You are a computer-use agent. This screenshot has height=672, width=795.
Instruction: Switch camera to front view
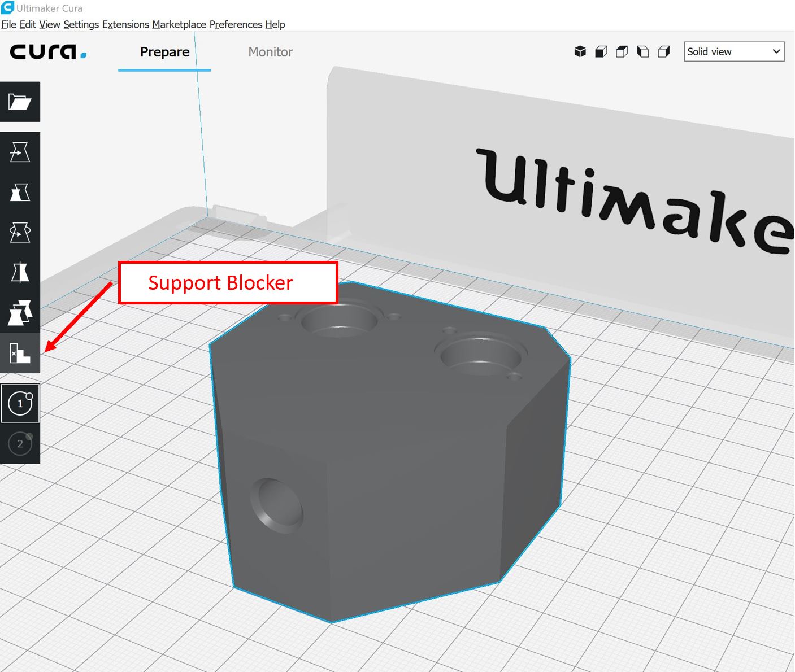601,52
